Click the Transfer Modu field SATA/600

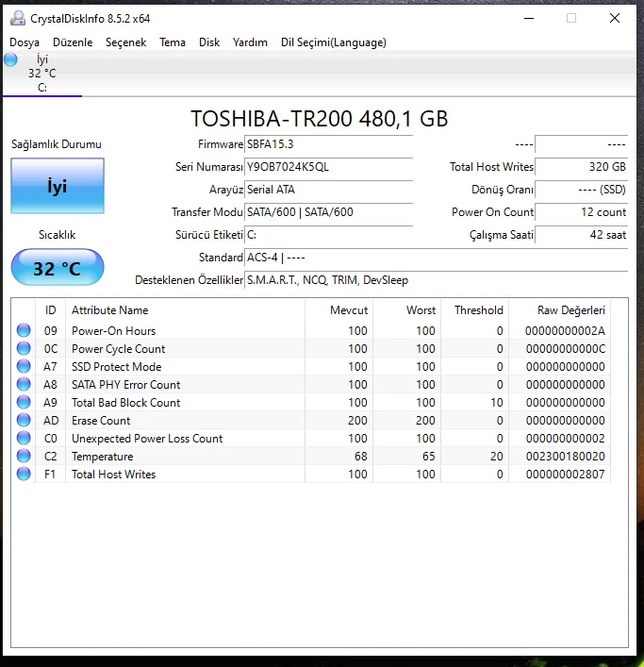click(328, 212)
